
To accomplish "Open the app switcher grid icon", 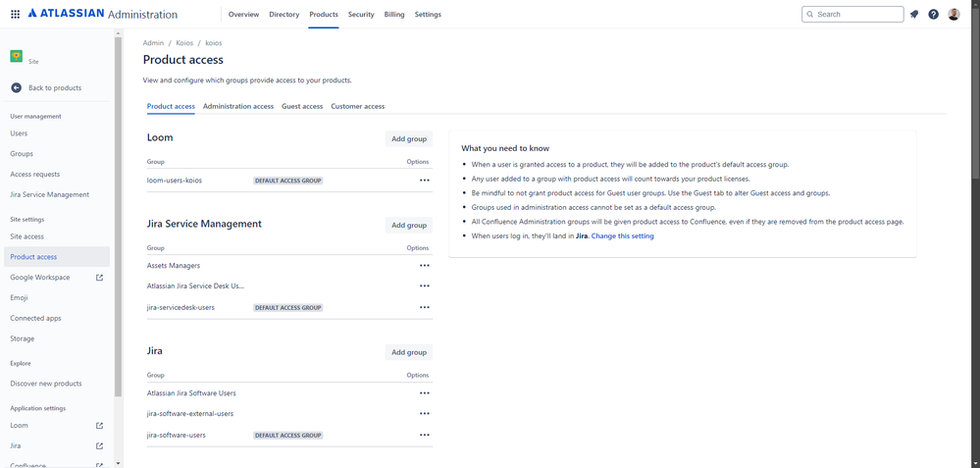I will tap(15, 14).
